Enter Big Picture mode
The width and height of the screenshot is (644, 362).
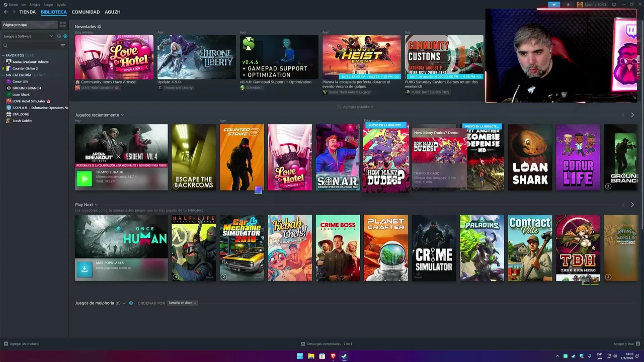pyautogui.click(x=614, y=5)
